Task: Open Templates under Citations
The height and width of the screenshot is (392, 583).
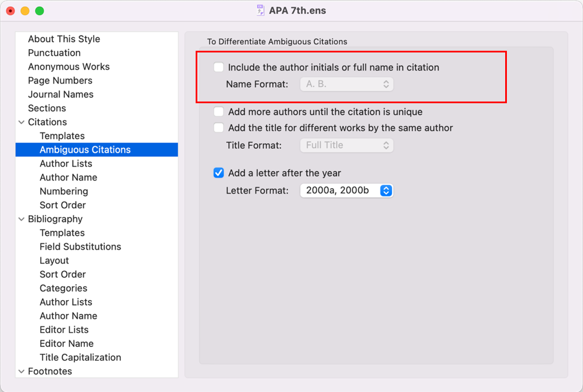Action: (62, 136)
